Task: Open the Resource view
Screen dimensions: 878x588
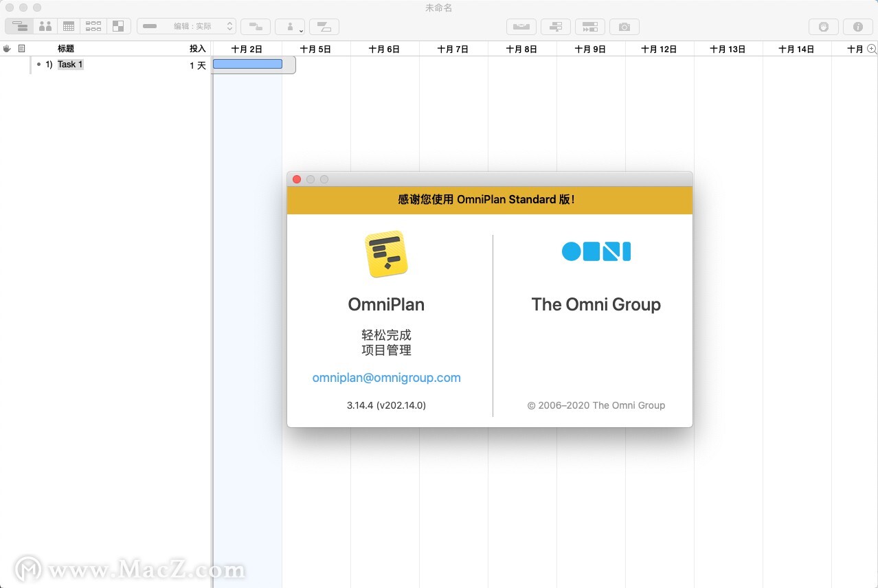Action: pyautogui.click(x=45, y=26)
